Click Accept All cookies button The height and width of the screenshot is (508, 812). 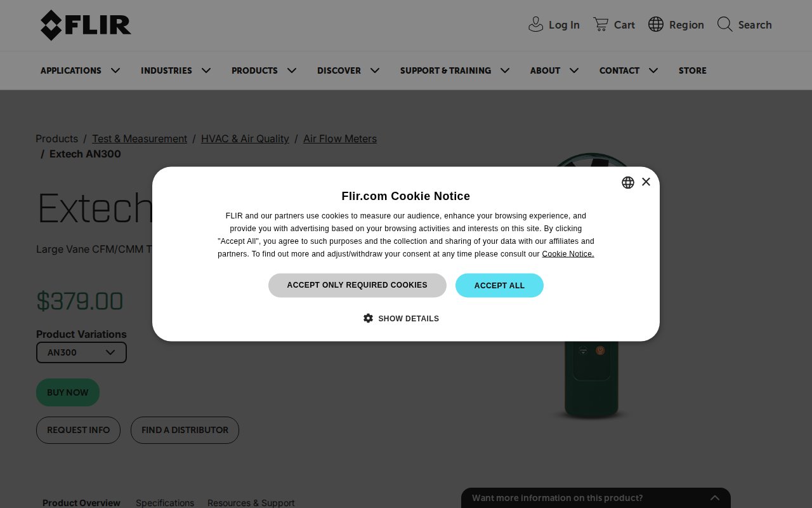(499, 285)
